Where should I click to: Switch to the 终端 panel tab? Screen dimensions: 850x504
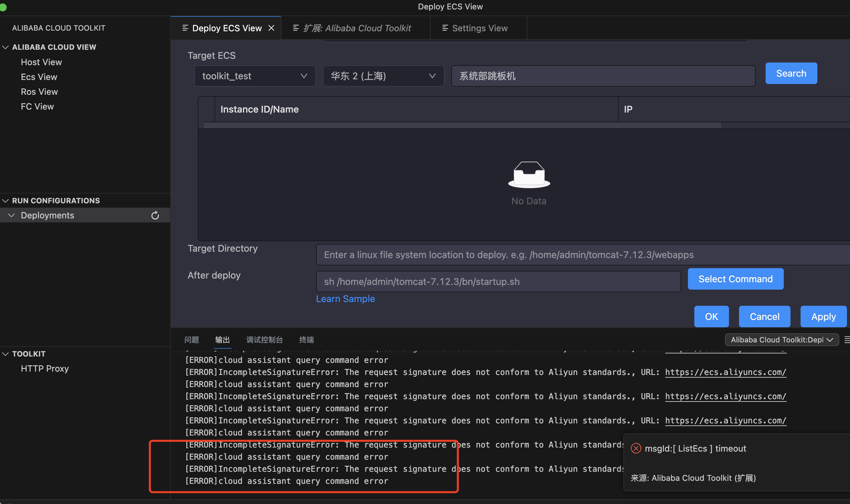tap(306, 340)
